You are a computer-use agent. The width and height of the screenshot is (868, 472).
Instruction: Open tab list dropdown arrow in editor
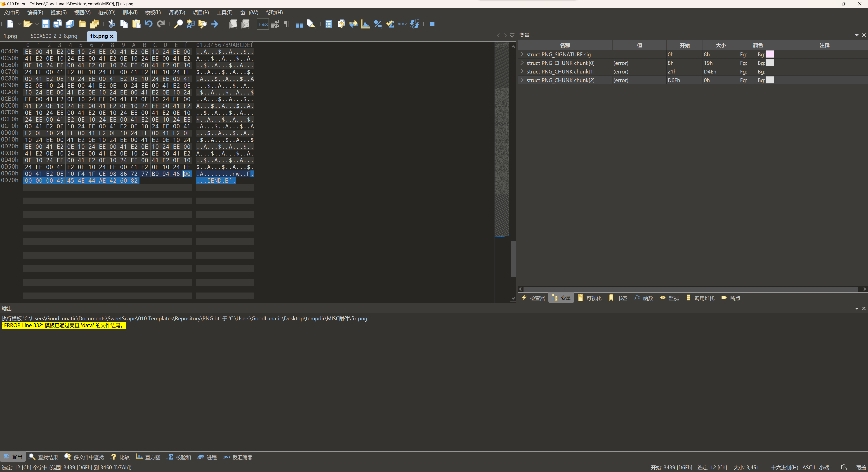512,35
